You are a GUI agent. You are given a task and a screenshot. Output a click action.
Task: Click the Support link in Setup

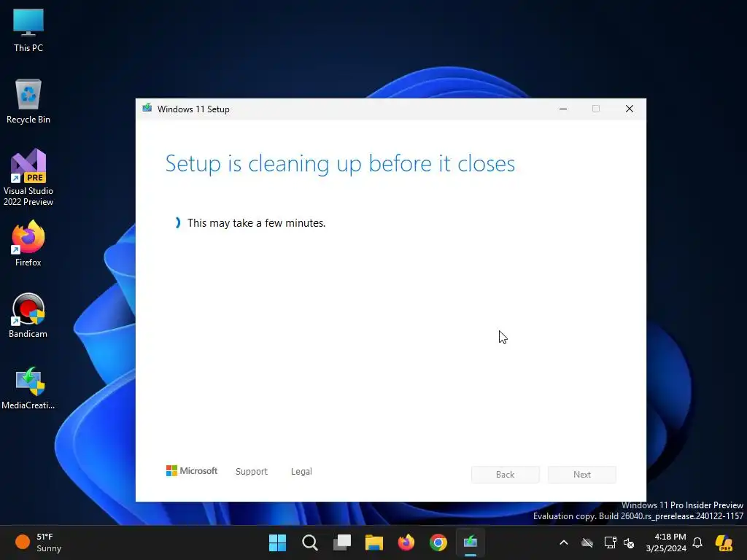click(252, 472)
